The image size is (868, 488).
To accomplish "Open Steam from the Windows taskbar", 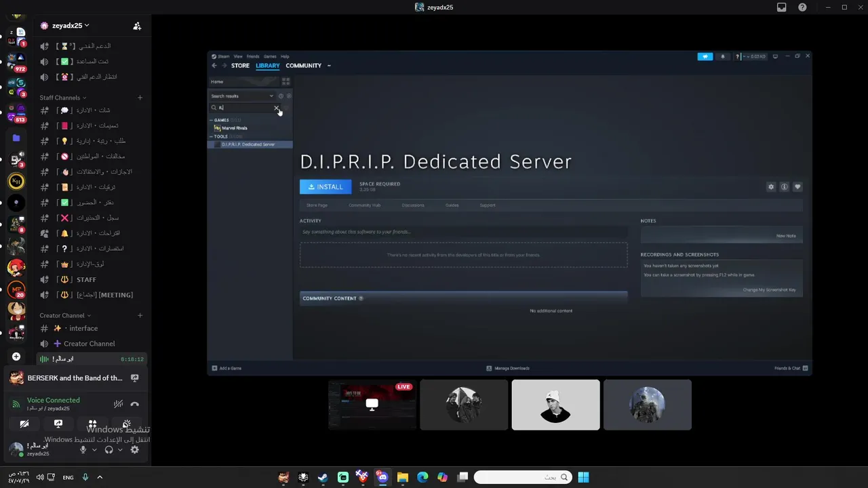I will tap(323, 477).
